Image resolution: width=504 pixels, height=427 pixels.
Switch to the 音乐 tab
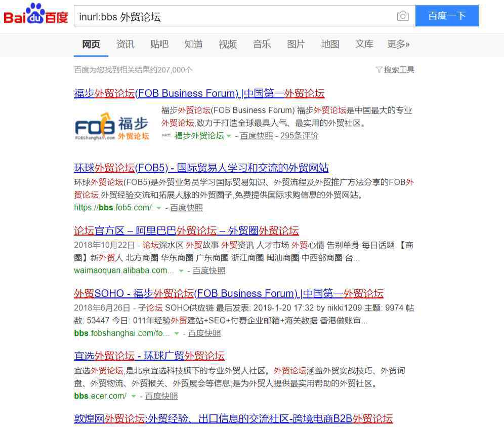262,44
